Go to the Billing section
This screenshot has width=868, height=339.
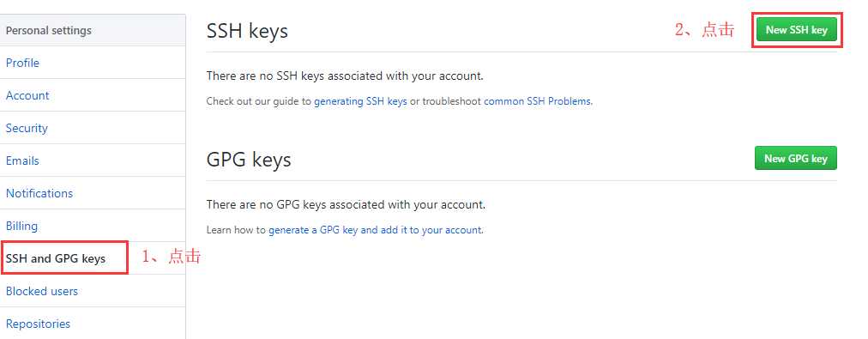pyautogui.click(x=21, y=226)
